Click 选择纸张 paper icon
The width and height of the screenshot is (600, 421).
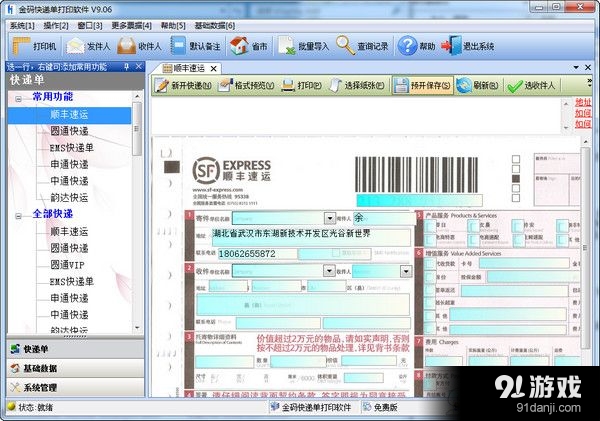335,85
